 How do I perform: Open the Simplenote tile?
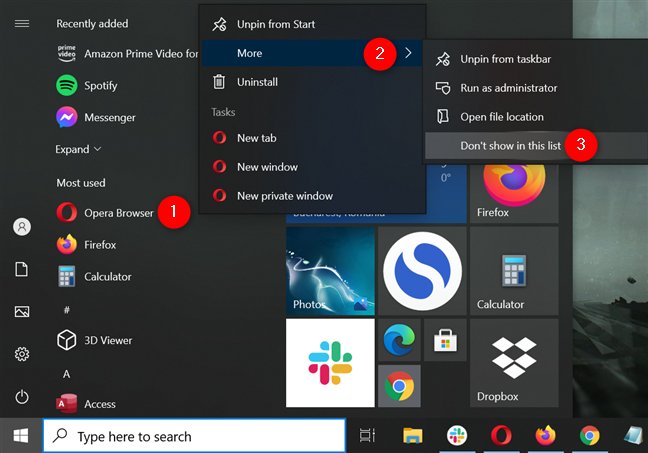click(x=421, y=271)
